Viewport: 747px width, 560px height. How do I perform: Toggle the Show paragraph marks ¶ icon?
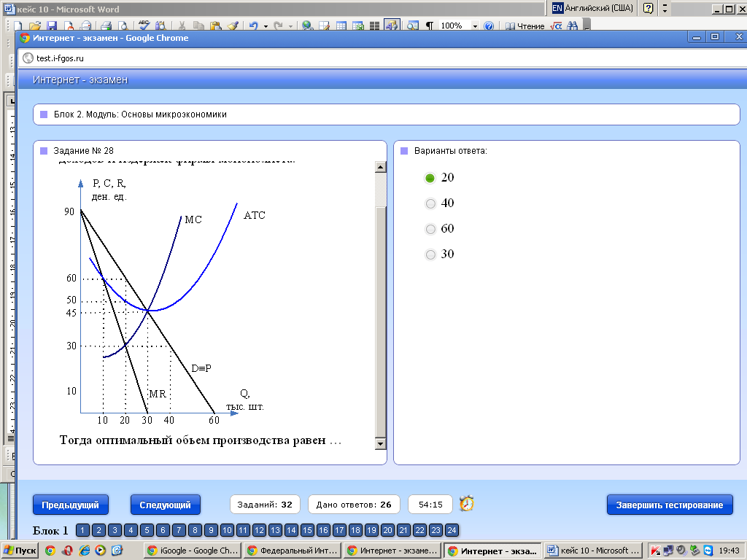click(429, 26)
